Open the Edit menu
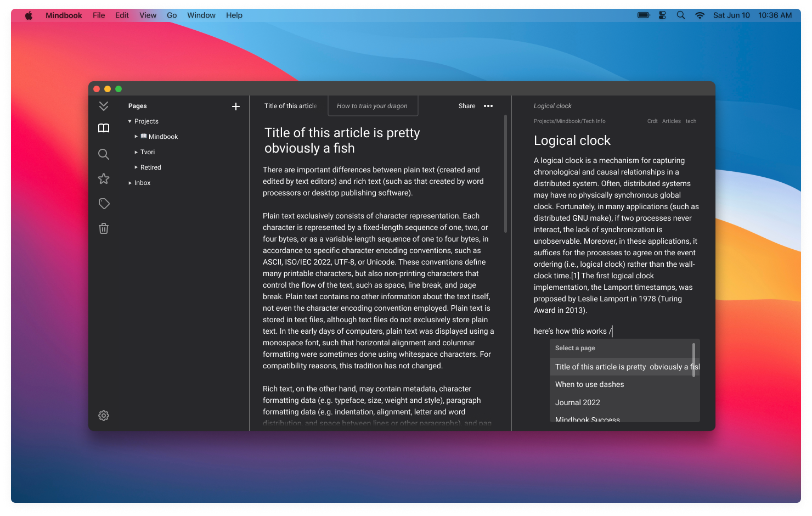 [x=122, y=15]
